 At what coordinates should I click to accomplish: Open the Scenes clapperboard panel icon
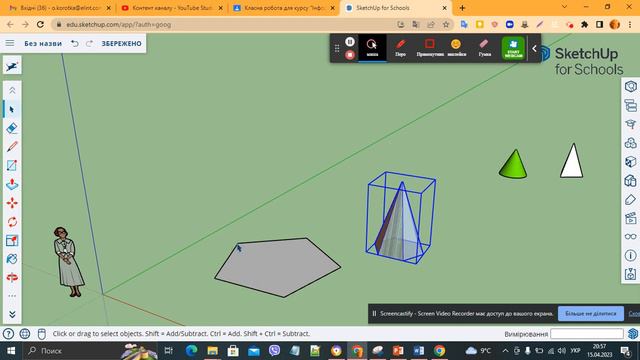[x=631, y=218]
